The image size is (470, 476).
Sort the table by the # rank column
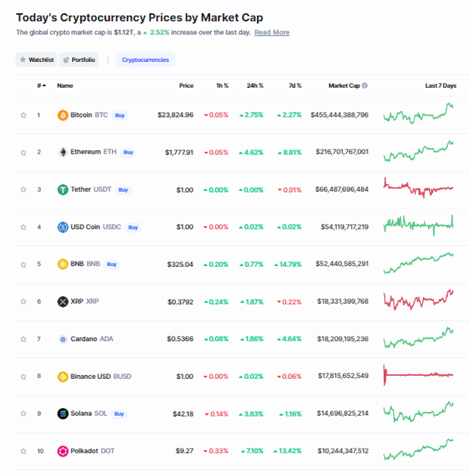[40, 85]
